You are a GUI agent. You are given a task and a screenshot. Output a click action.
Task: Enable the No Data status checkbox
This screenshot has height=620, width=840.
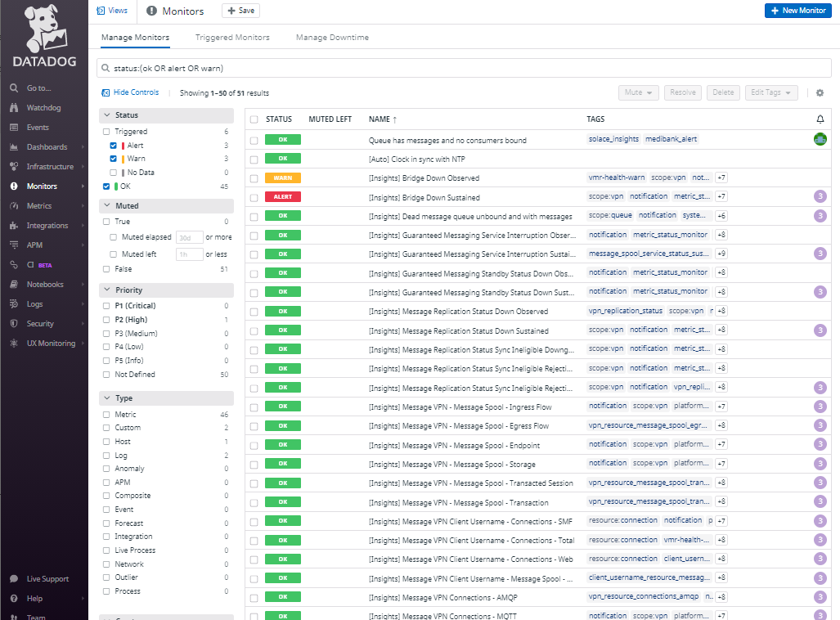(x=114, y=173)
